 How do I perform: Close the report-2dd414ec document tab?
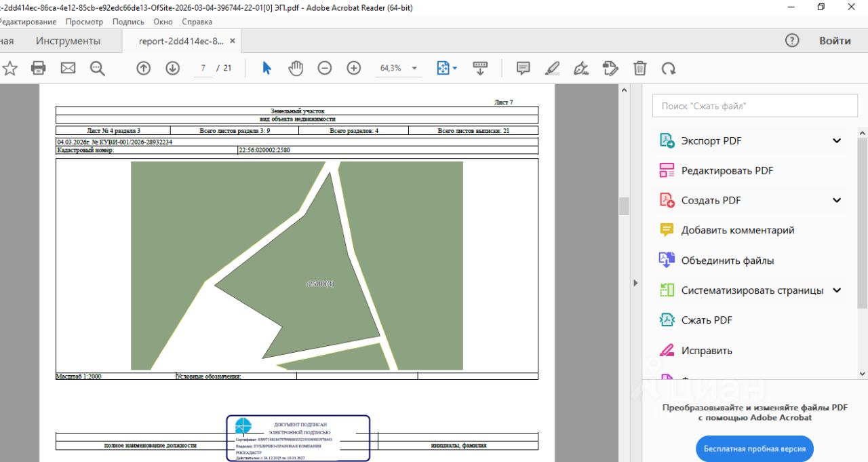pyautogui.click(x=233, y=41)
